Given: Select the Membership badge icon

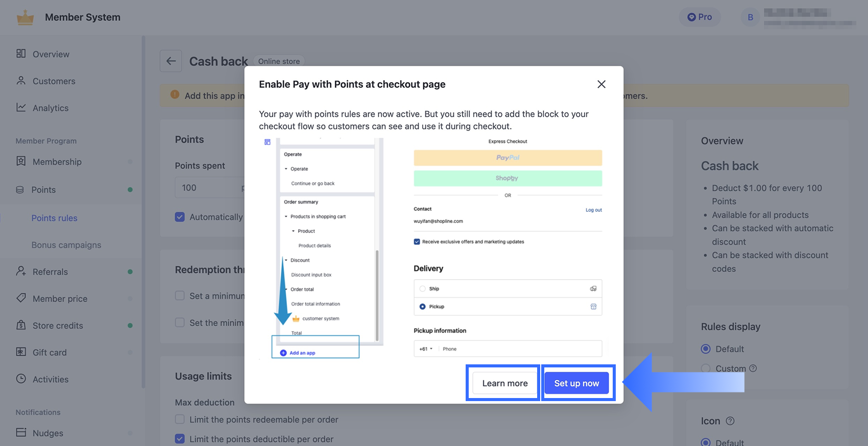Looking at the screenshot, I should click(21, 161).
